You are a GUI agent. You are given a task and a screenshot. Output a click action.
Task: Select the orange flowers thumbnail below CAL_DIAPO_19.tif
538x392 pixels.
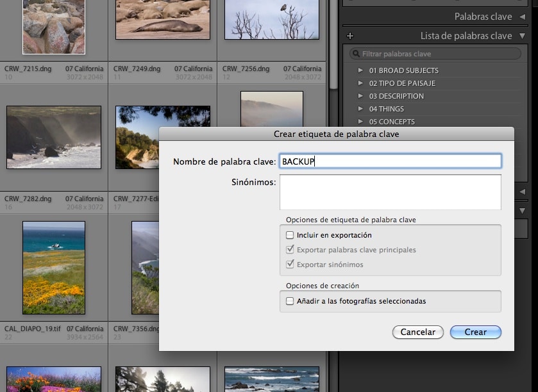click(54, 379)
